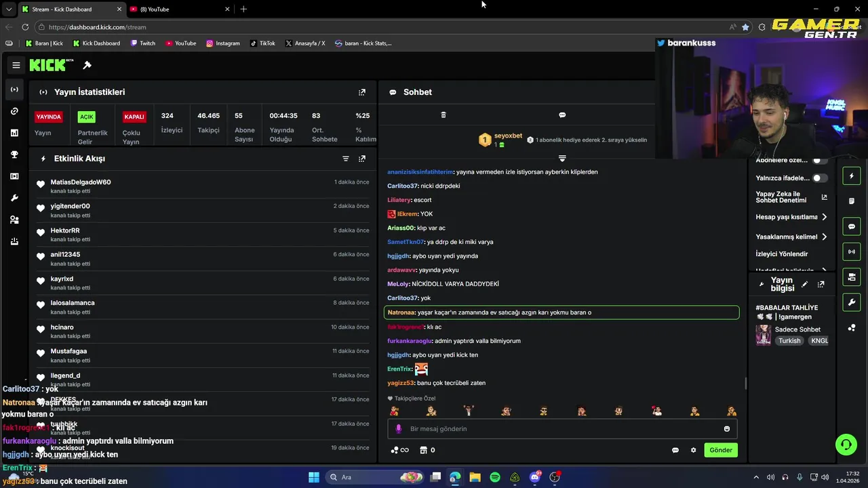
Task: Toggle broadcast signal panel in right sidebar
Action: pos(852,251)
